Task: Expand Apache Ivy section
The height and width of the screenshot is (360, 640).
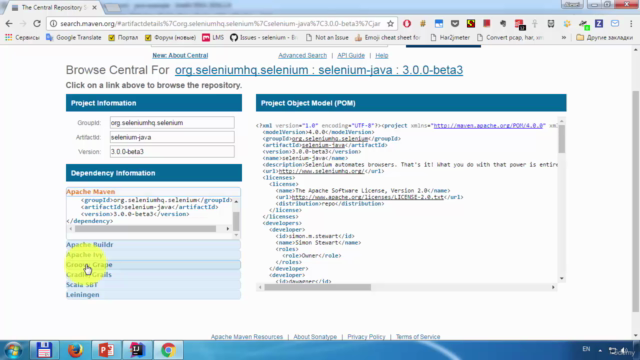Action: (x=153, y=255)
